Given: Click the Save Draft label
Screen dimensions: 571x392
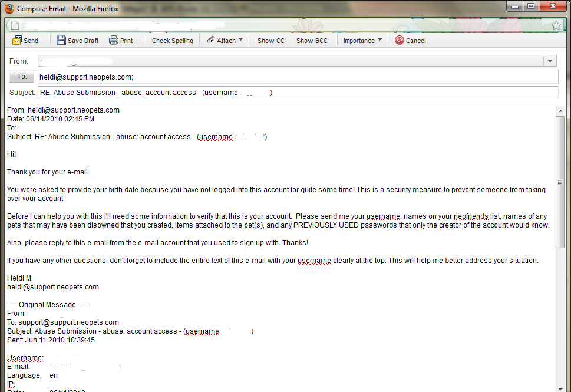Looking at the screenshot, I should (83, 41).
